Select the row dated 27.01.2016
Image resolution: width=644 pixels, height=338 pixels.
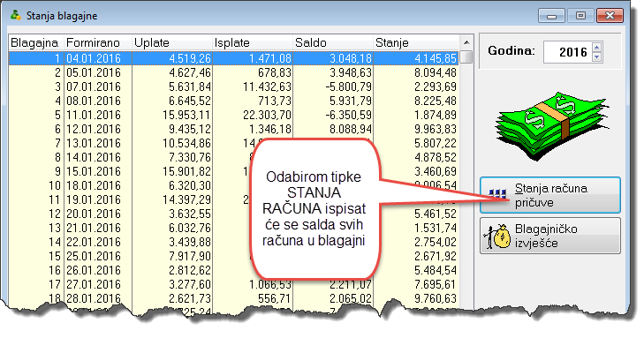[x=234, y=284]
